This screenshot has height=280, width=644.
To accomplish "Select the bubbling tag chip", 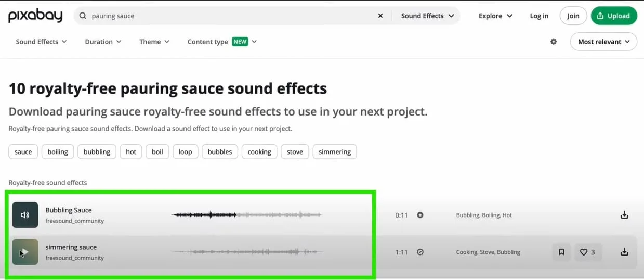I will pos(97,152).
